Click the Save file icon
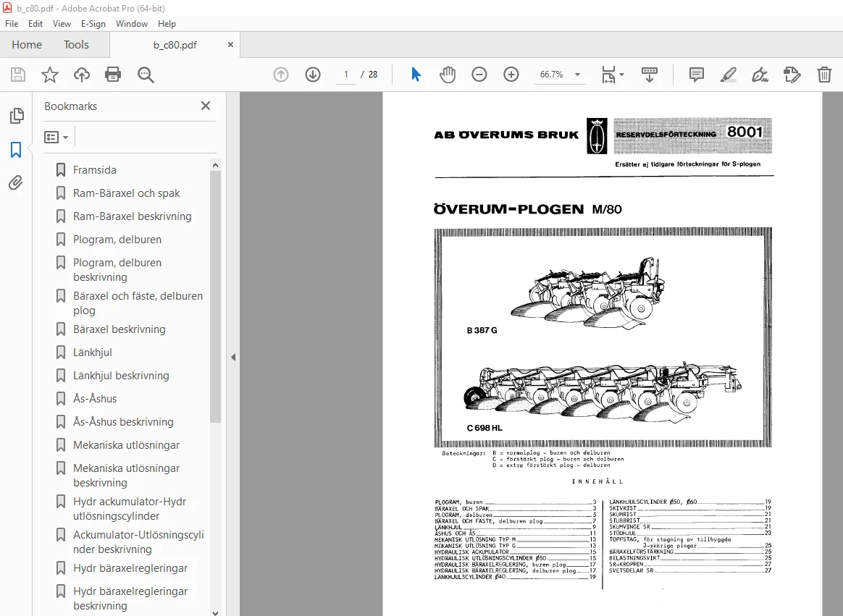Screen dimensions: 843x616 click(x=17, y=75)
